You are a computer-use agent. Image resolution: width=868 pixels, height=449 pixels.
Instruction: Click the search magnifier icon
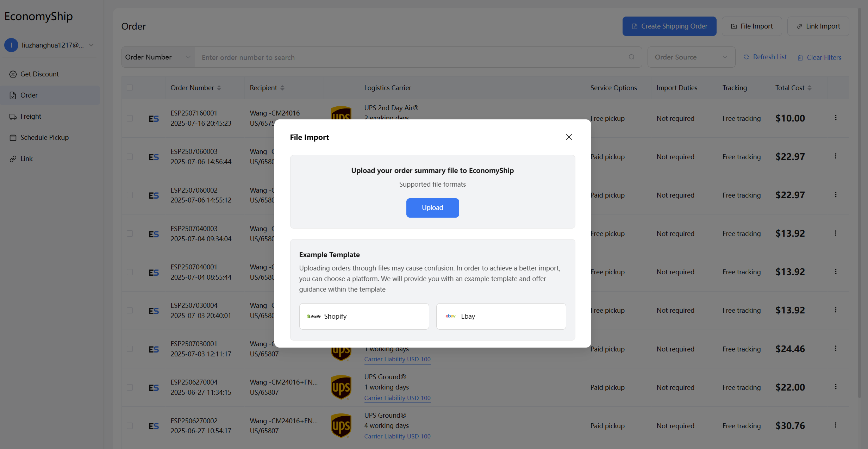(631, 57)
